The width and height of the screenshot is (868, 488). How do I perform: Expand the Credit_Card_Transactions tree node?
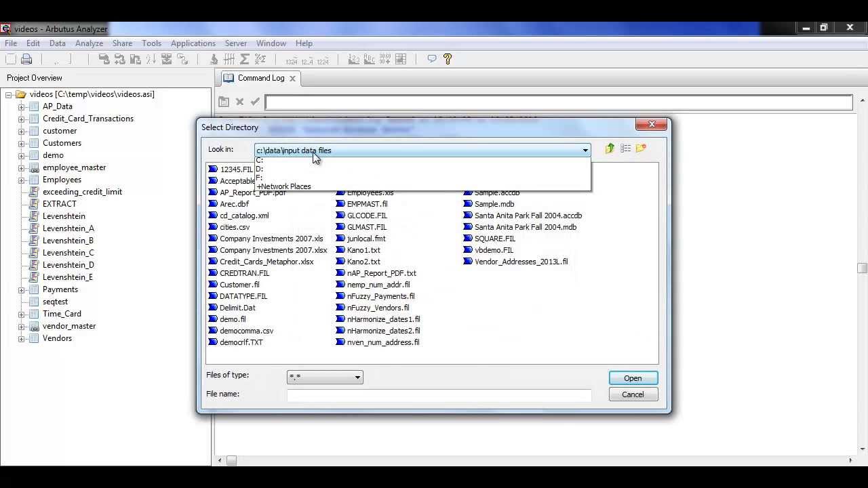tap(21, 119)
